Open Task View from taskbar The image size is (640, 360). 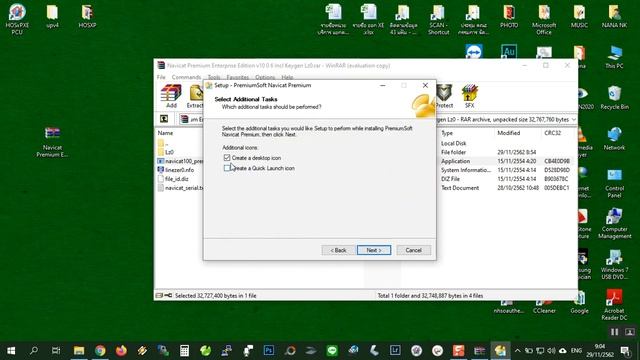56,351
